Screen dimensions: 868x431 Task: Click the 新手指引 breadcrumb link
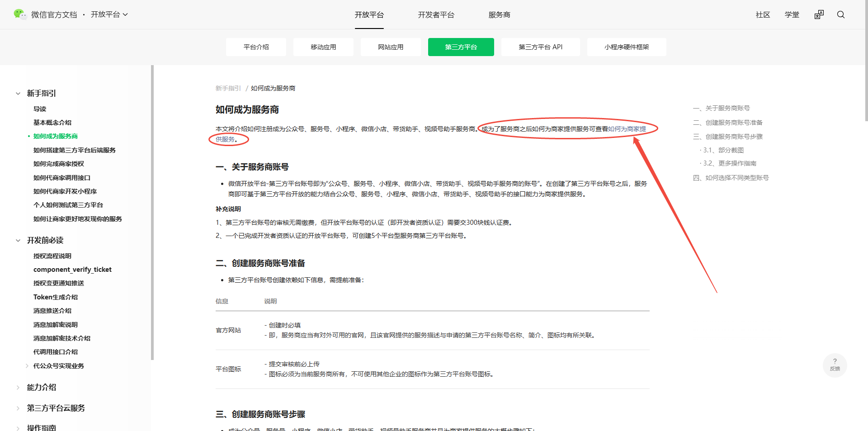point(228,88)
